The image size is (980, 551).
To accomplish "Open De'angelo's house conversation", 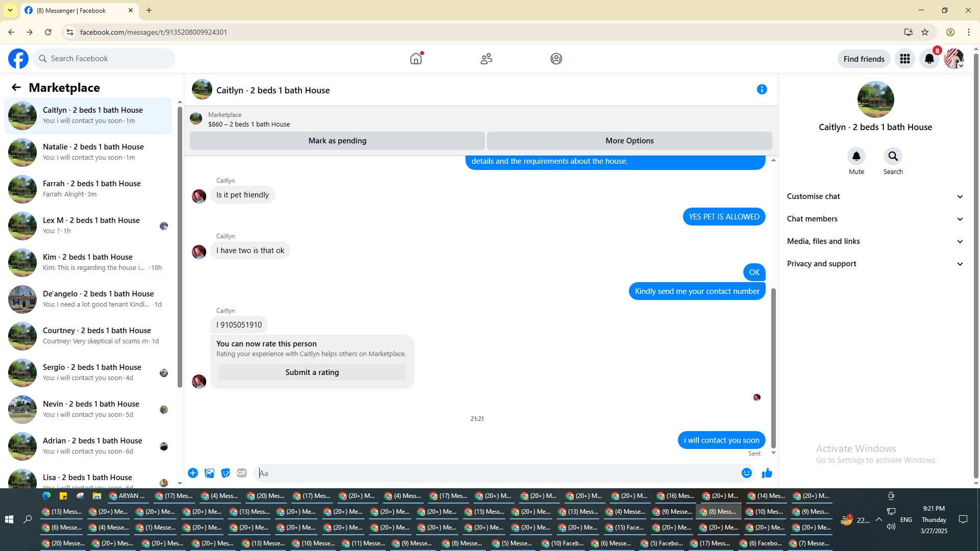I will 88,299.
